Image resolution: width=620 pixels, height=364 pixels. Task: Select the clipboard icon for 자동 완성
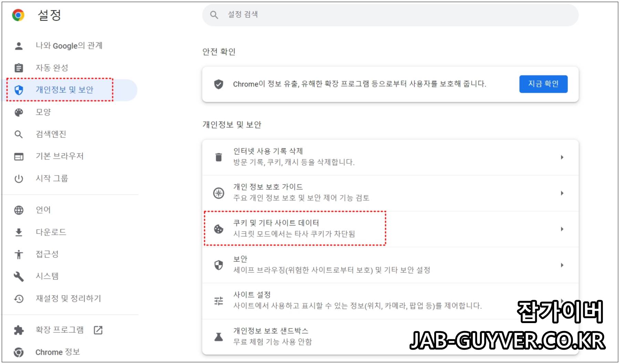click(19, 68)
